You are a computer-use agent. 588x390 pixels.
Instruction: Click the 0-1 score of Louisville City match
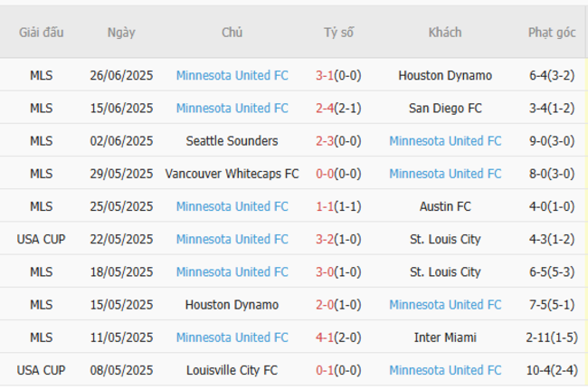(325, 370)
